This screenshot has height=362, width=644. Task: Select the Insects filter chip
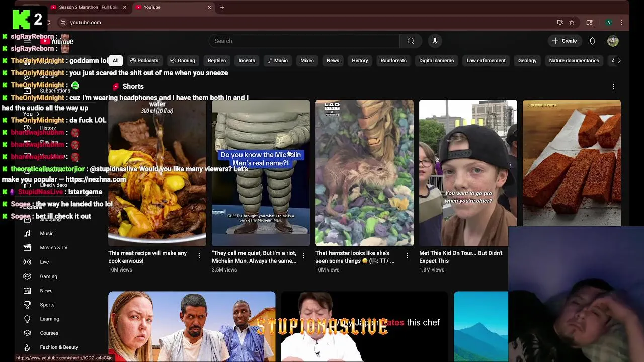click(x=247, y=60)
